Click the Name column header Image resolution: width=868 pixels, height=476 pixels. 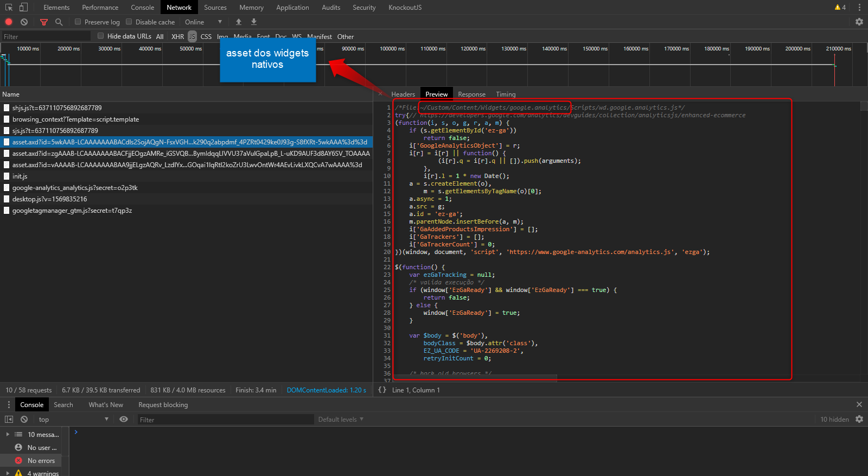pyautogui.click(x=186, y=94)
